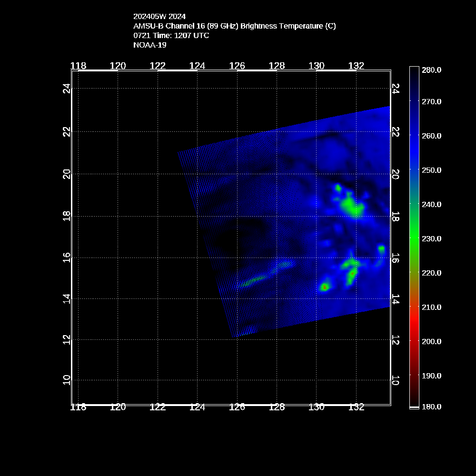Select latitude 22 on the right axis

396,131
